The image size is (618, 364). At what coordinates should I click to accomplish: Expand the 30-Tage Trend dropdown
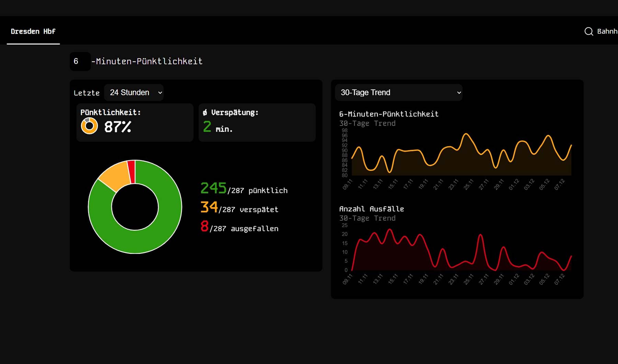[x=398, y=93]
